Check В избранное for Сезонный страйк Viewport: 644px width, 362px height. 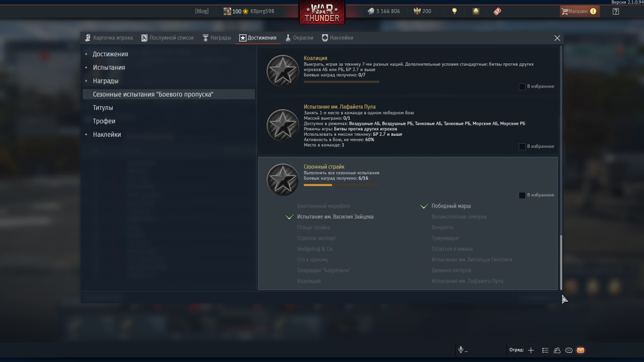point(522,195)
